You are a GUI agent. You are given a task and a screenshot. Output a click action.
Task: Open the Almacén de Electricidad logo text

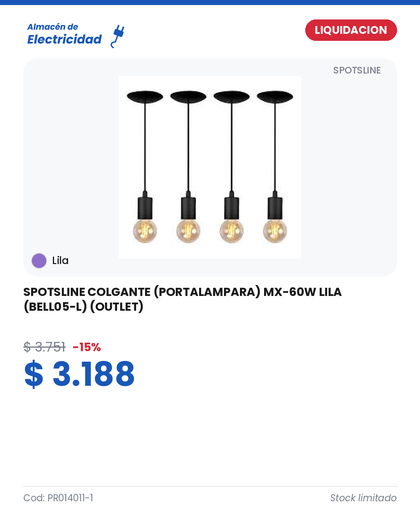[x=64, y=34]
